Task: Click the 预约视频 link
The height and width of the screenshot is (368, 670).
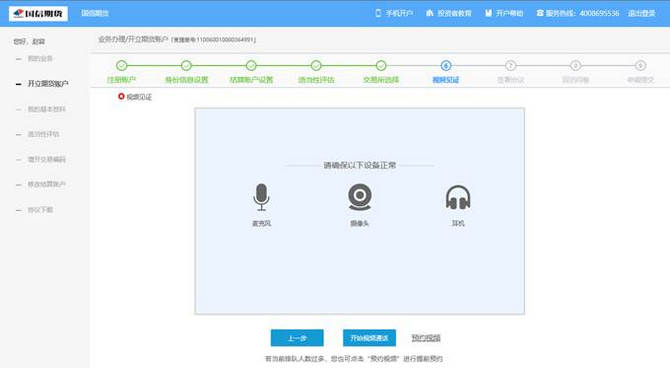Action: click(x=426, y=338)
